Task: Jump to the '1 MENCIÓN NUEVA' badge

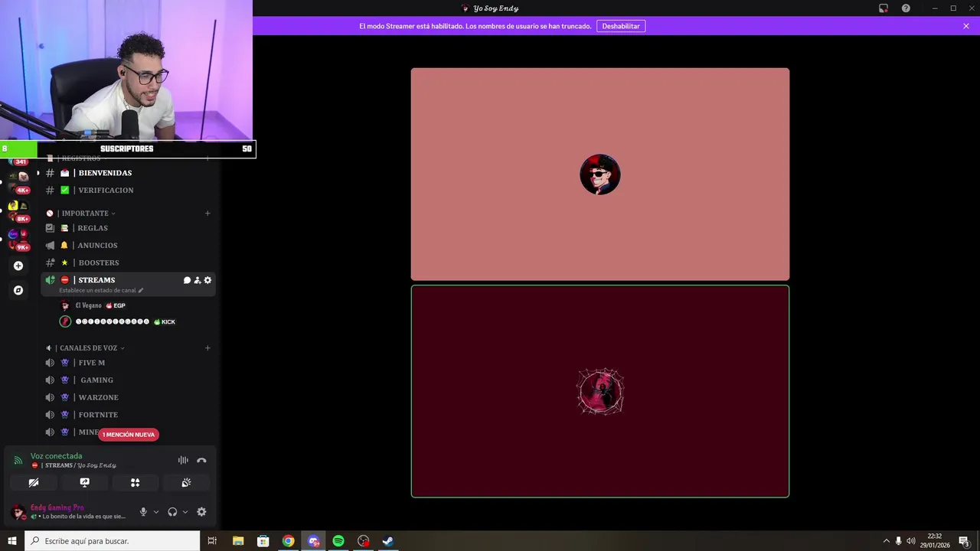Action: point(129,435)
